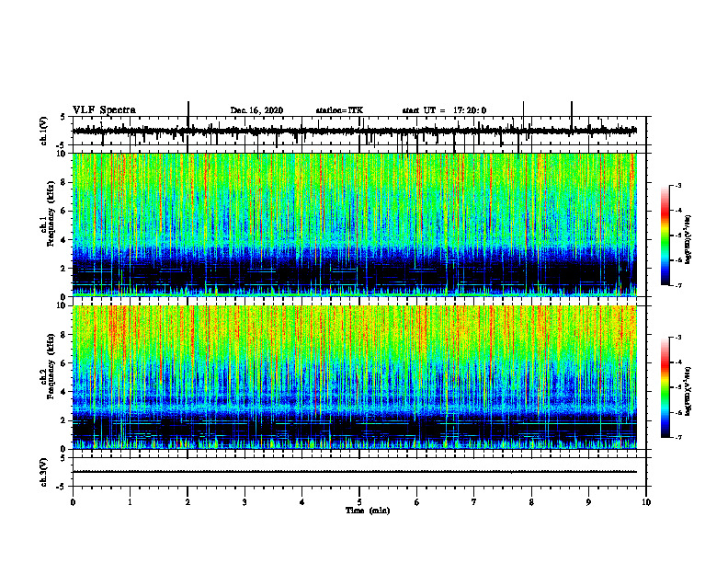Click tick label "4" on the time axis
The height and width of the screenshot is (563, 728).
302,502
